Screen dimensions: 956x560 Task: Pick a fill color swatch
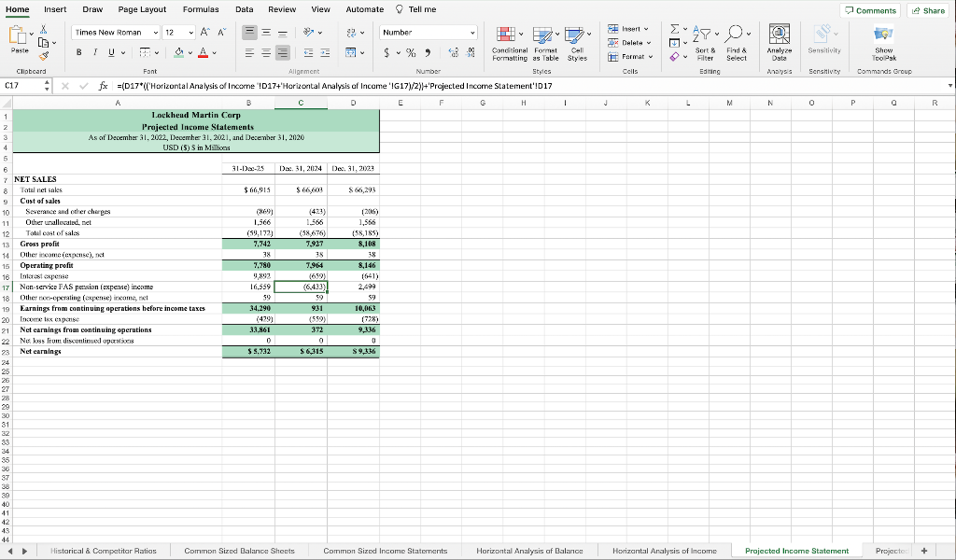(177, 52)
